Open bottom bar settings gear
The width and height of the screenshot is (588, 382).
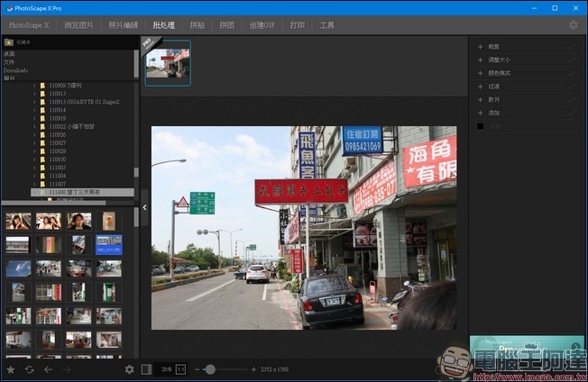coord(129,369)
